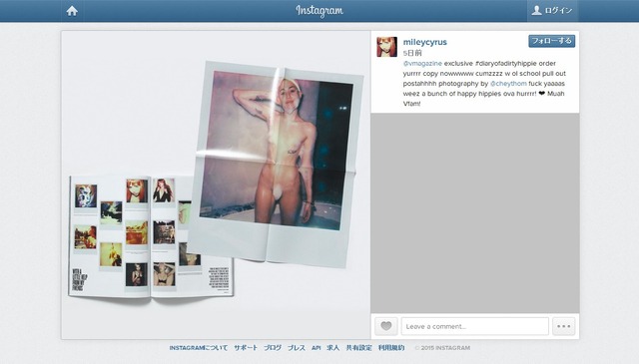Open the three-dot more options button
The image size is (639, 364).
coord(563,326)
